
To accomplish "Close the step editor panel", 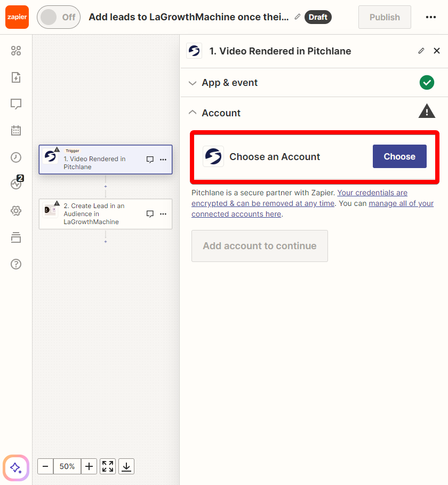I will click(437, 51).
